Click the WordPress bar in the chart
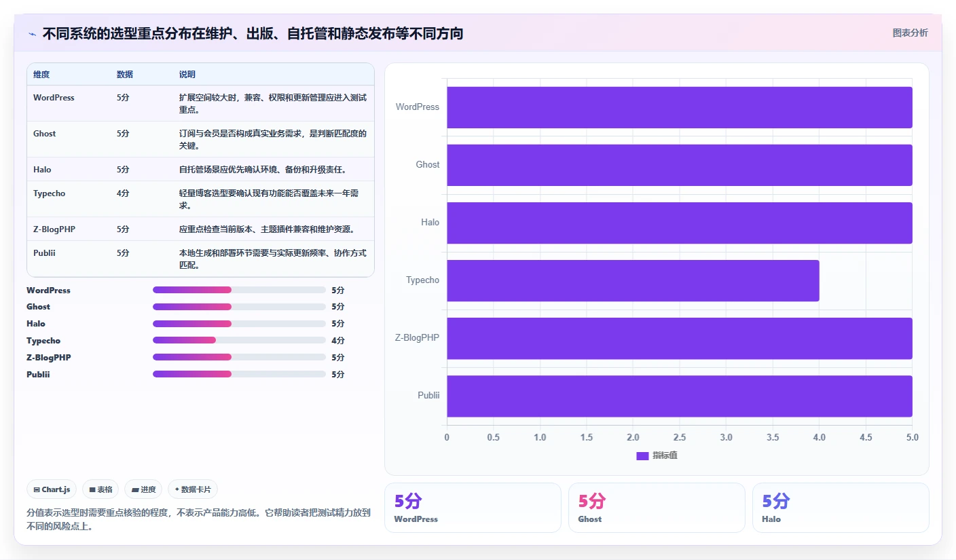Screen dimensions: 956x560 [x=680, y=107]
